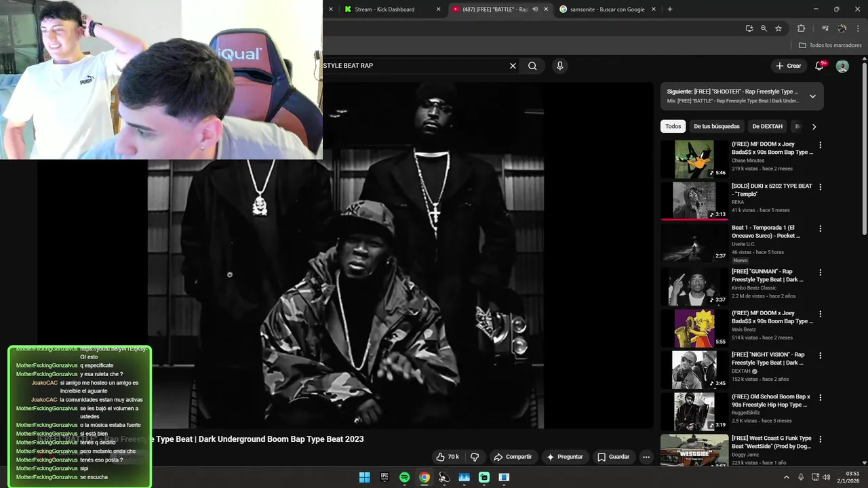Open the zoom magnifier in address bar
This screenshot has width=868, height=488.
(764, 28)
